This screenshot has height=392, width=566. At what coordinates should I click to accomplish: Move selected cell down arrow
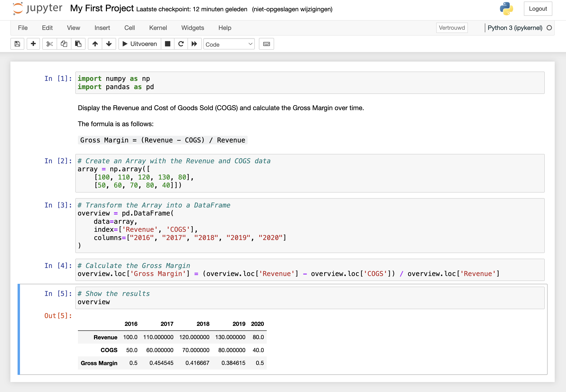pyautogui.click(x=109, y=44)
